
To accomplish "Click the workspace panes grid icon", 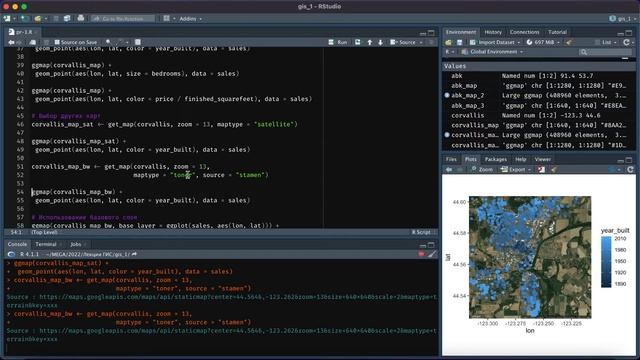I will (x=167, y=18).
